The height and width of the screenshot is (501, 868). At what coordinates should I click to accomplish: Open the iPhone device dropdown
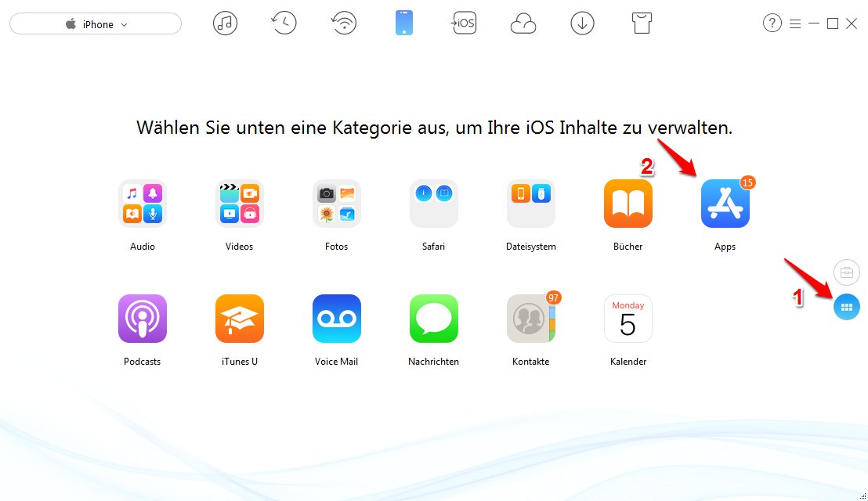click(96, 23)
